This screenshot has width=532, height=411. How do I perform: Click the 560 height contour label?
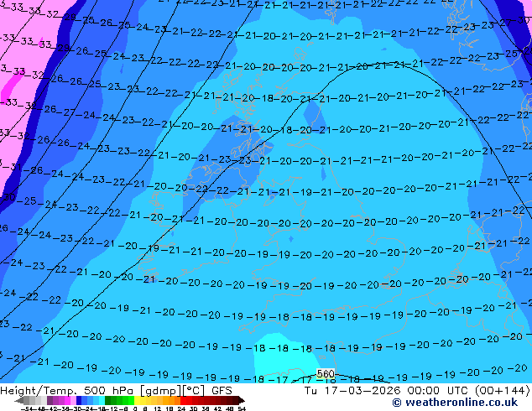point(326,374)
